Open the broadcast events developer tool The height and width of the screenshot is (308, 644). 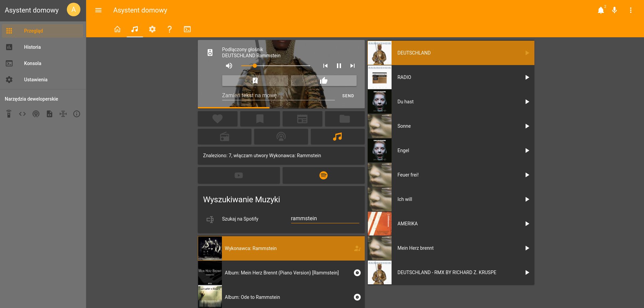pos(36,114)
